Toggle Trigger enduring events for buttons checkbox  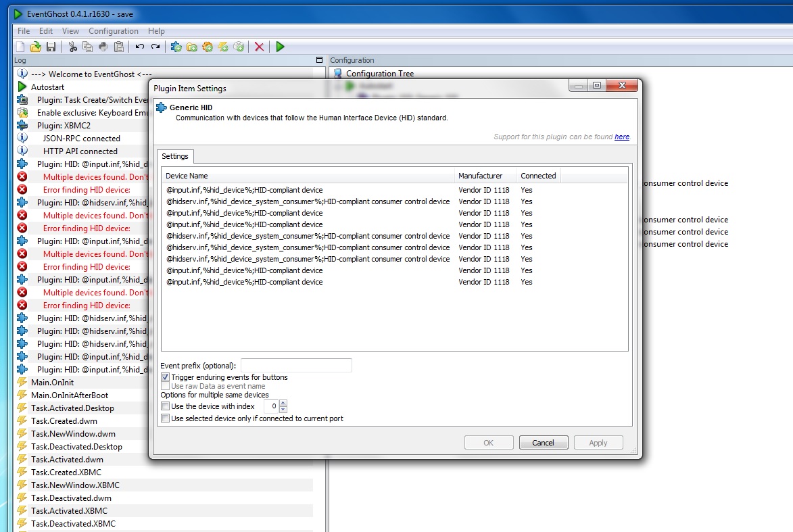pos(166,377)
